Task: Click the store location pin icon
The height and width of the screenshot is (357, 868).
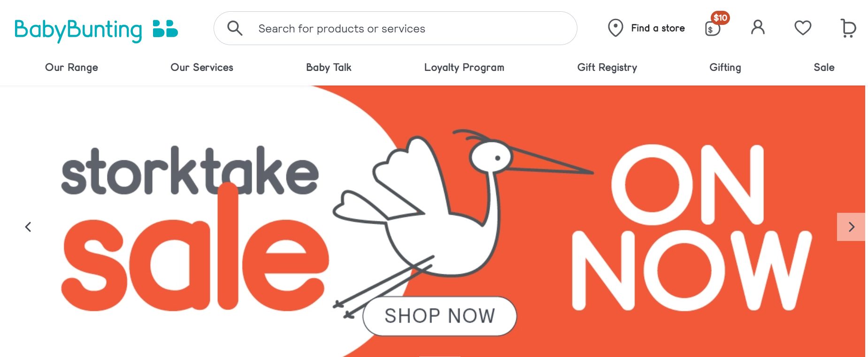Action: [x=615, y=28]
